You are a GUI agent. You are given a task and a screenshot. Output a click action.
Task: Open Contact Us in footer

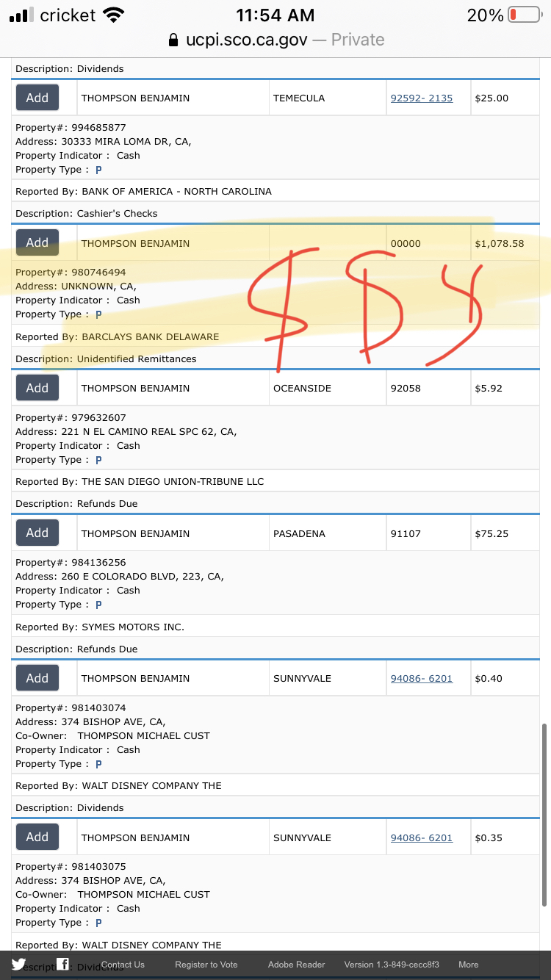[123, 965]
